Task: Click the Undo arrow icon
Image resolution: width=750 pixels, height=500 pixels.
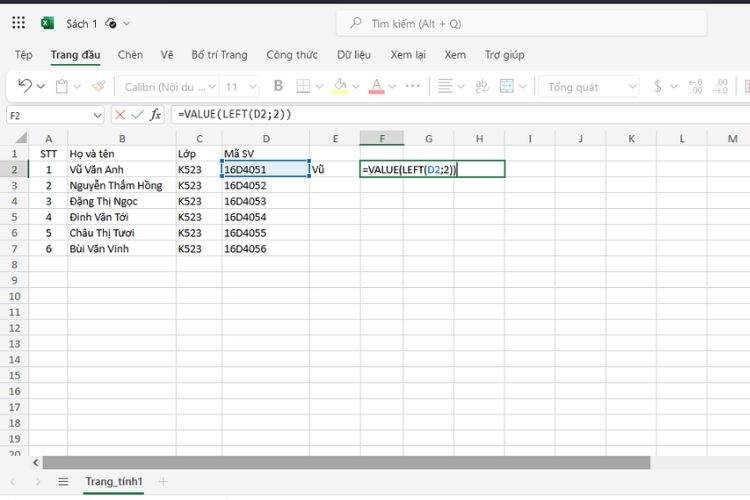Action: click(25, 86)
